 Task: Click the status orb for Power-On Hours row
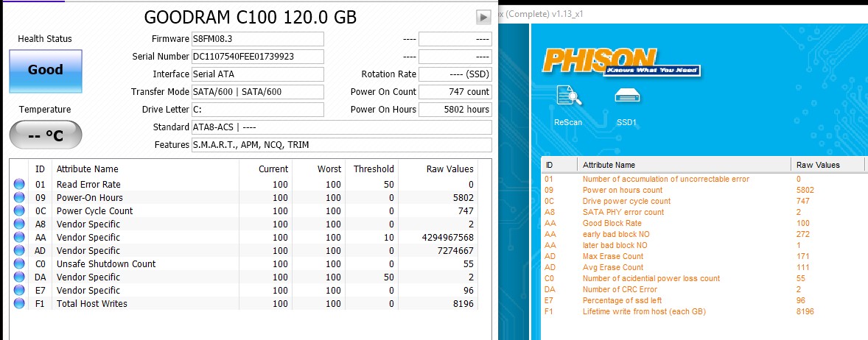(x=19, y=197)
